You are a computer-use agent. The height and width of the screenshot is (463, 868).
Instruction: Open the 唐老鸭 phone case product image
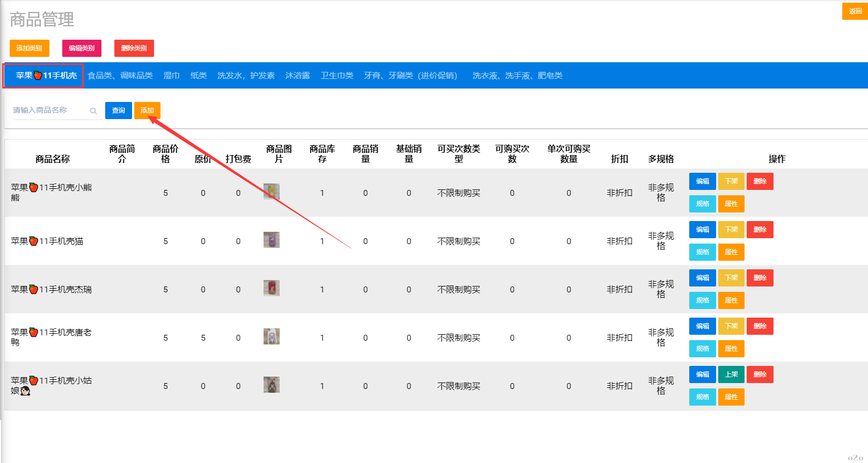click(x=272, y=336)
